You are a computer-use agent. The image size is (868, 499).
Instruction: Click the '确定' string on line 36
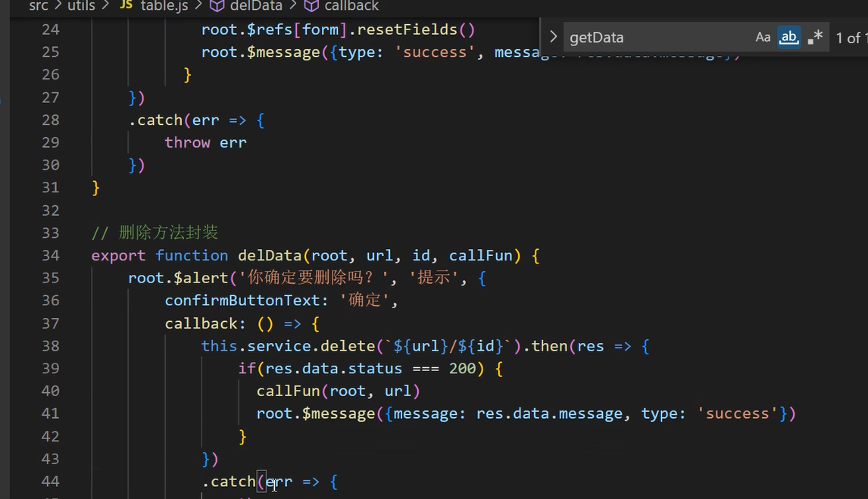point(365,301)
